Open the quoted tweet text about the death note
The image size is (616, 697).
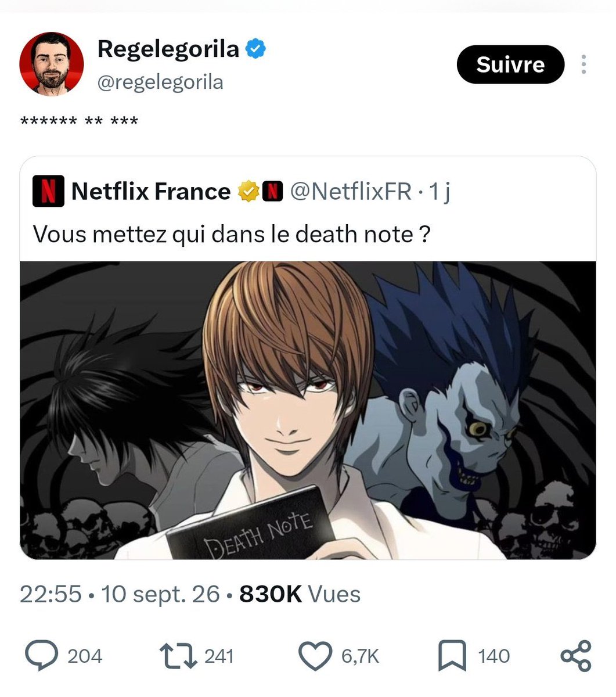point(232,234)
